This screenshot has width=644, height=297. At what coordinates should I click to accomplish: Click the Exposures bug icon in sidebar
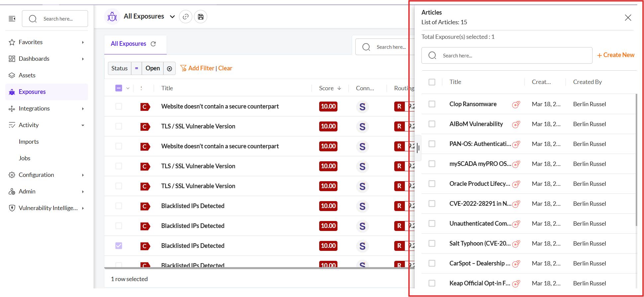[x=12, y=92]
